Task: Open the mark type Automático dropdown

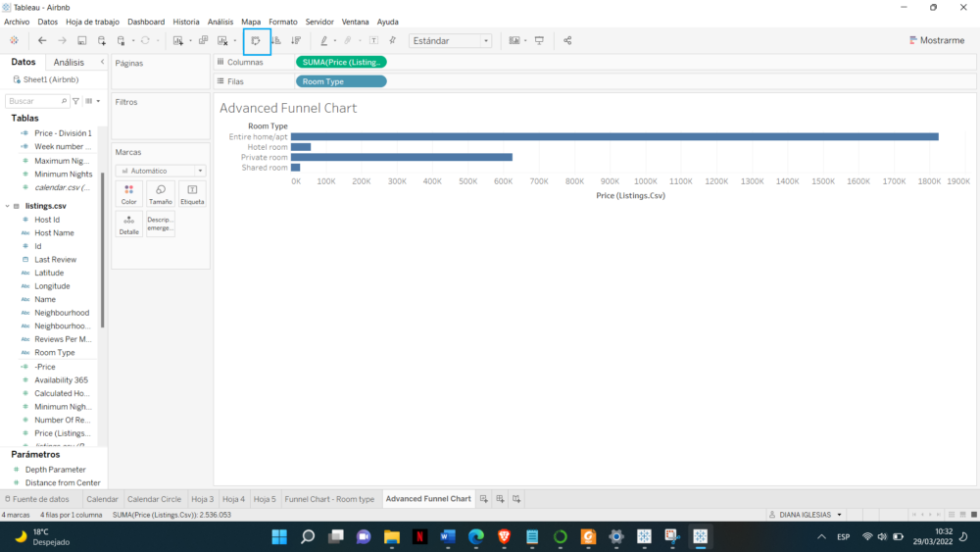Action: click(x=160, y=171)
